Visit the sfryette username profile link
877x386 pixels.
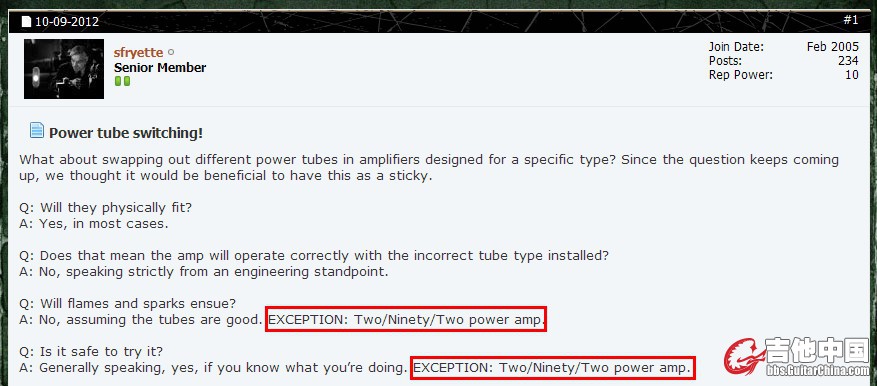(138, 53)
